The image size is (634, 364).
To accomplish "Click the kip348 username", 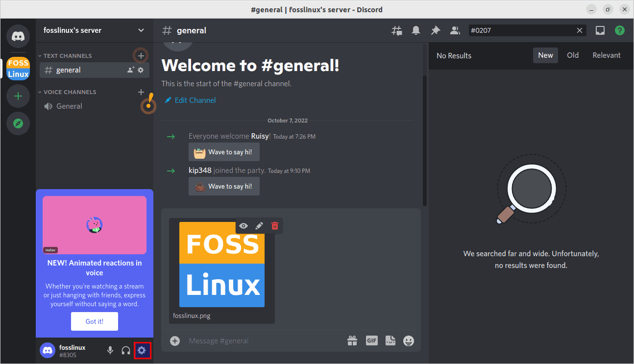I will pos(200,170).
